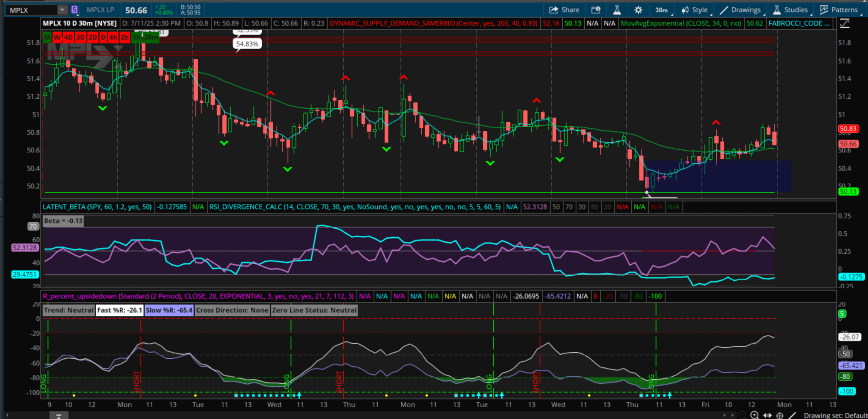Screen dimensions: 868x419
Task: Click the Trend: Neutral label
Action: pyautogui.click(x=69, y=310)
